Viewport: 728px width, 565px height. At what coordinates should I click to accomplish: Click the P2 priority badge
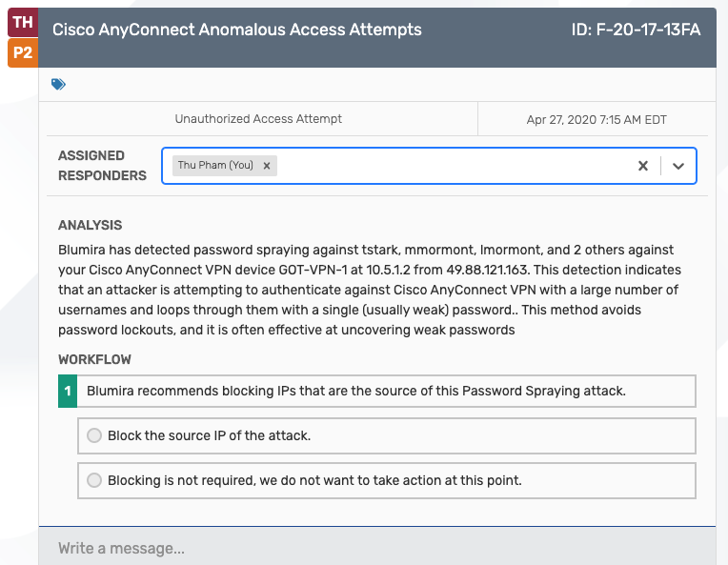(23, 52)
